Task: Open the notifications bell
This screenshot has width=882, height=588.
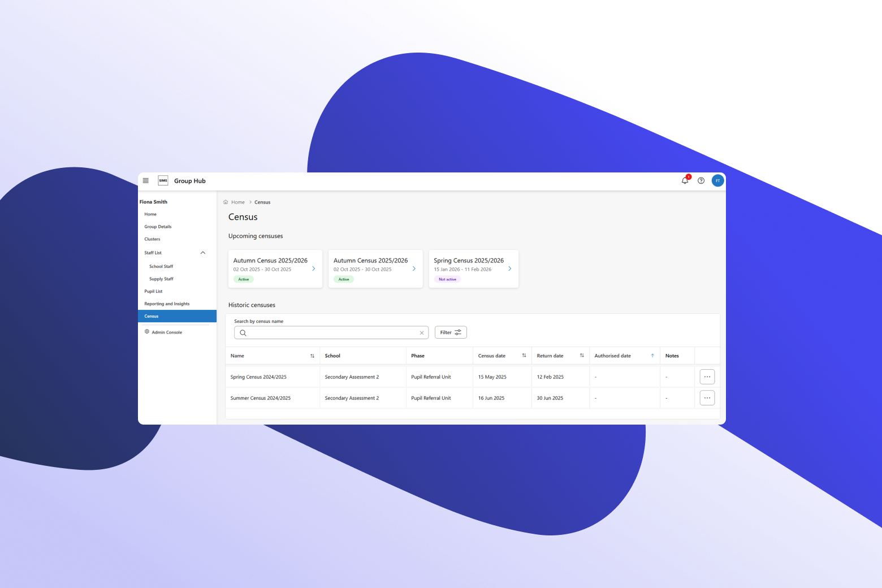Action: point(685,181)
